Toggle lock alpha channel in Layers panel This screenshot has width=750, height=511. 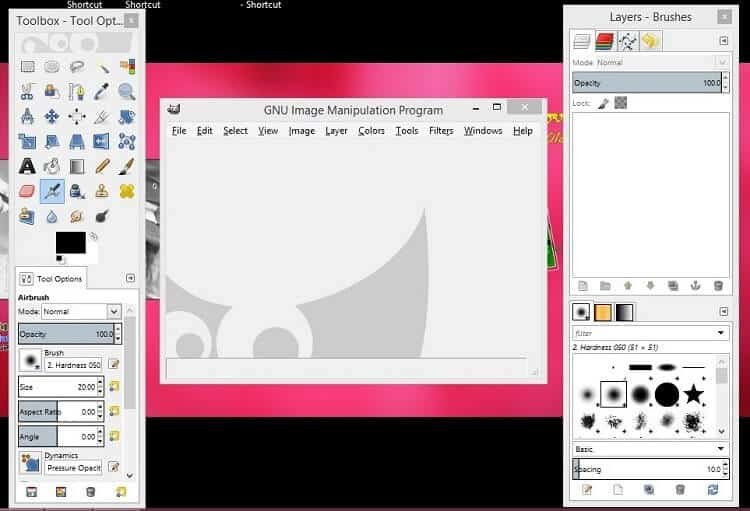pos(620,102)
